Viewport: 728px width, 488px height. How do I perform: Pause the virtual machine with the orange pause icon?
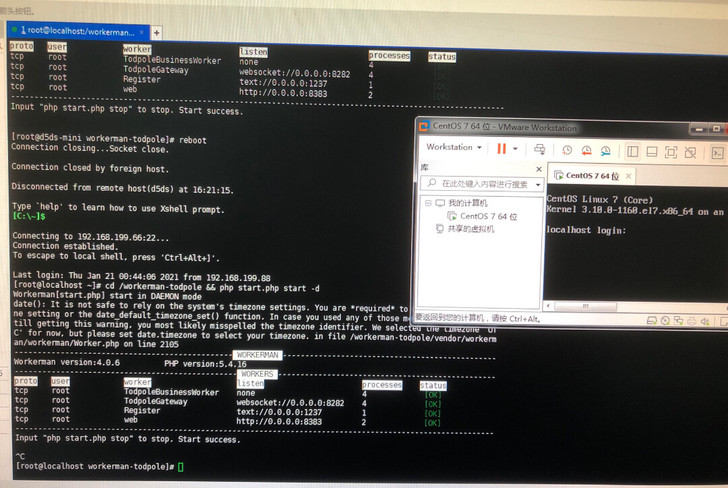coord(501,148)
